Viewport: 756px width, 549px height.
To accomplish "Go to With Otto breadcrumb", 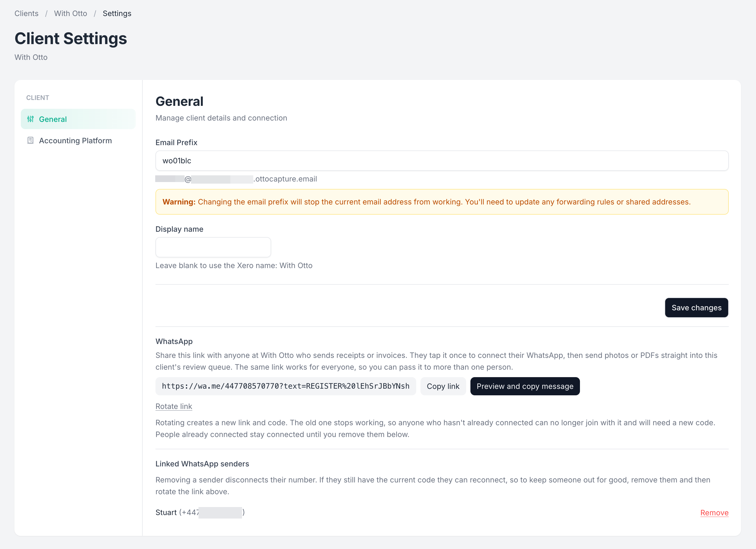I will [x=70, y=13].
